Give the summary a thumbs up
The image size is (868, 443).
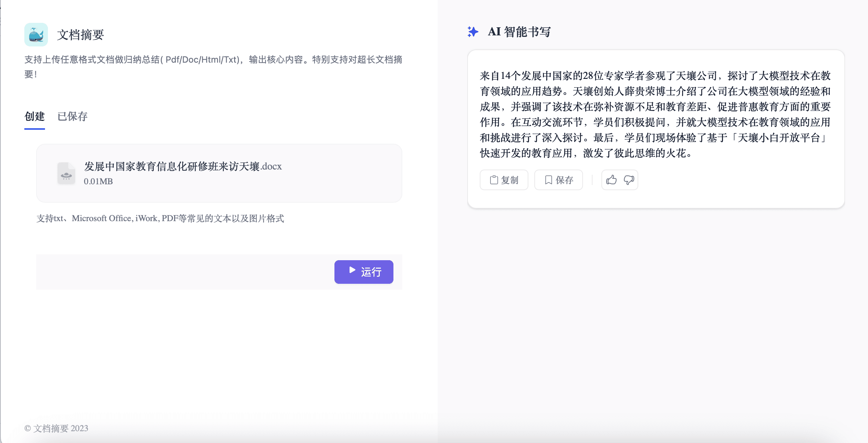coord(611,180)
